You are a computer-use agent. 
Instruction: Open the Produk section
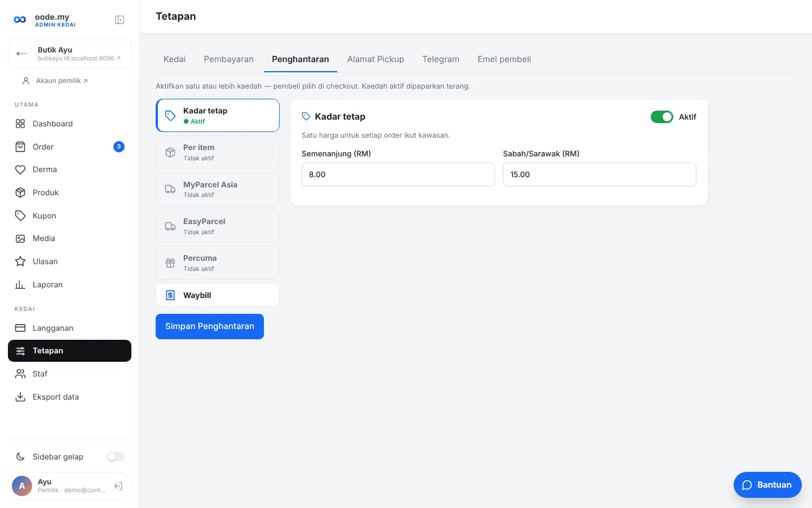pyautogui.click(x=69, y=192)
